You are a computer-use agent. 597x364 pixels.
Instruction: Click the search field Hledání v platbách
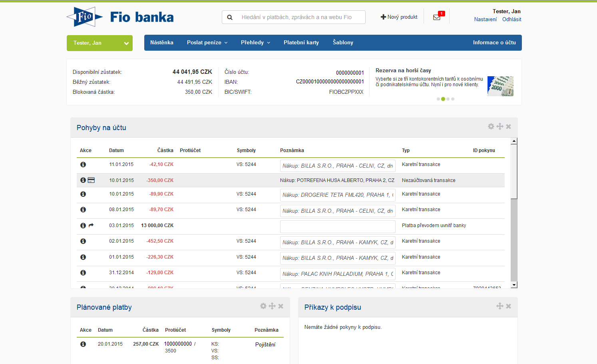(297, 17)
